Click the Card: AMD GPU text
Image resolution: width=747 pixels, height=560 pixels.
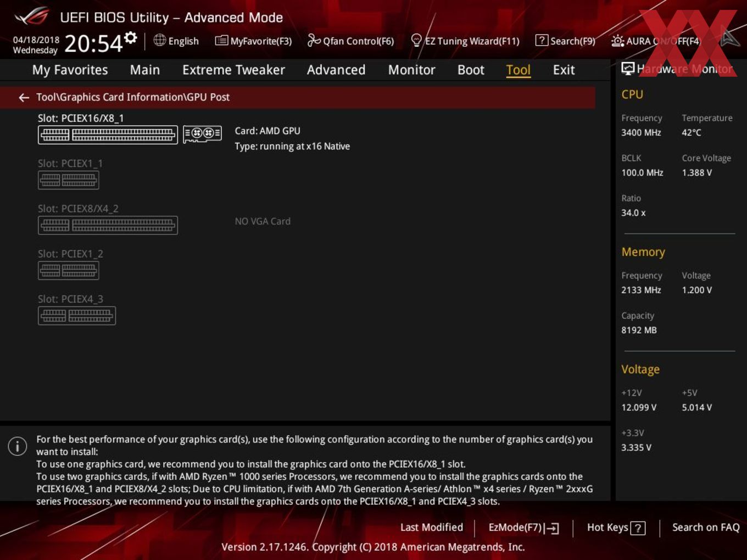click(x=267, y=131)
